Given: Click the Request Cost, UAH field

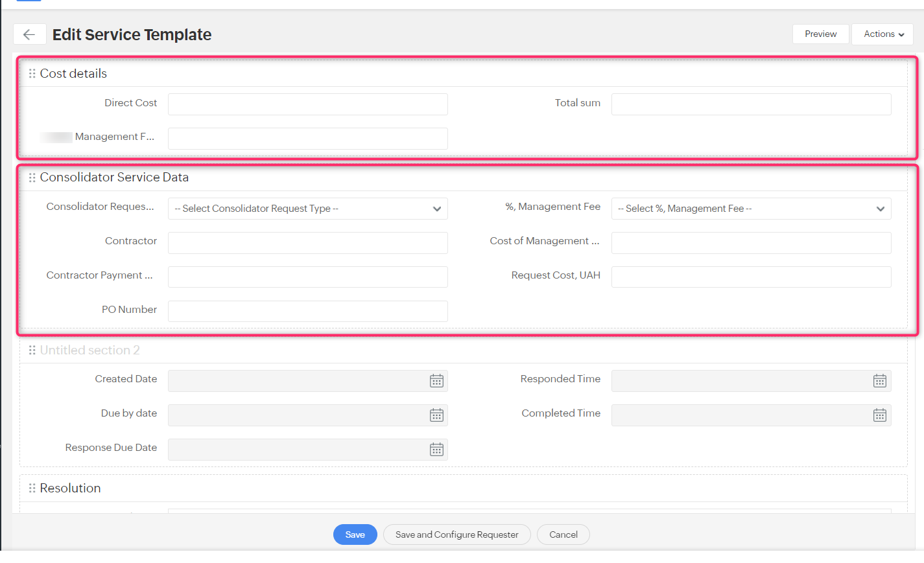Looking at the screenshot, I should 751,277.
